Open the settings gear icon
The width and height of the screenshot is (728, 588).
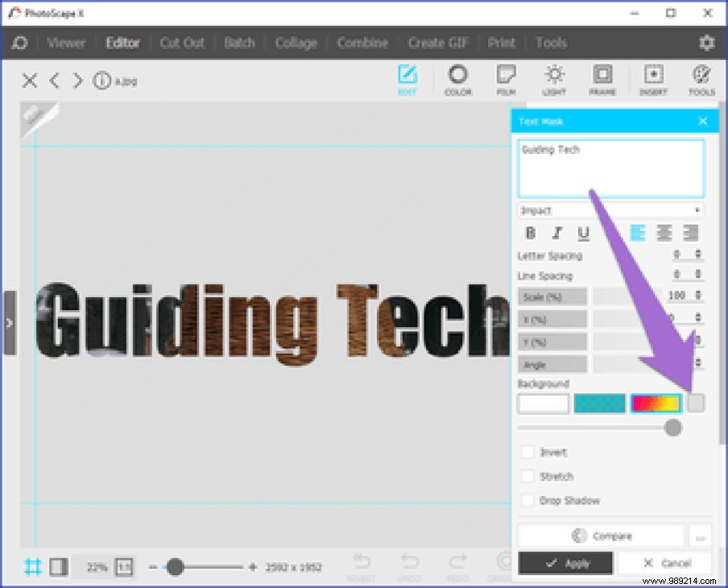[706, 43]
